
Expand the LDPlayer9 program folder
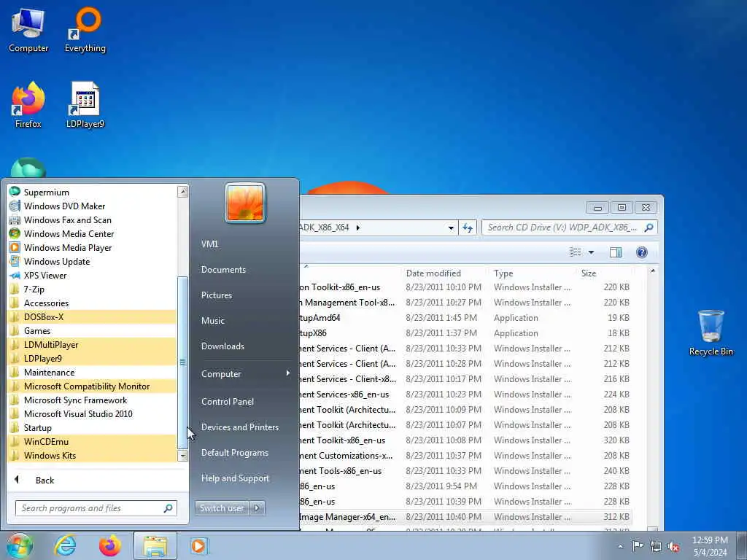[92, 358]
